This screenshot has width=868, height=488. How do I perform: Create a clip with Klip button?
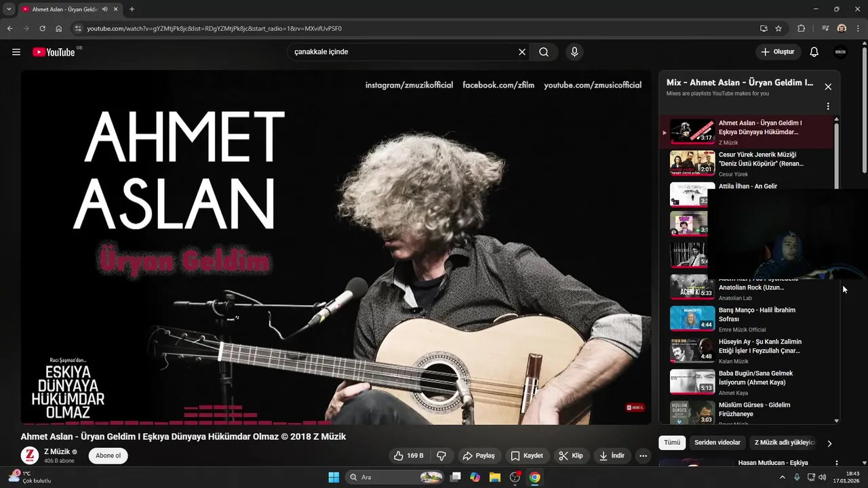(571, 456)
